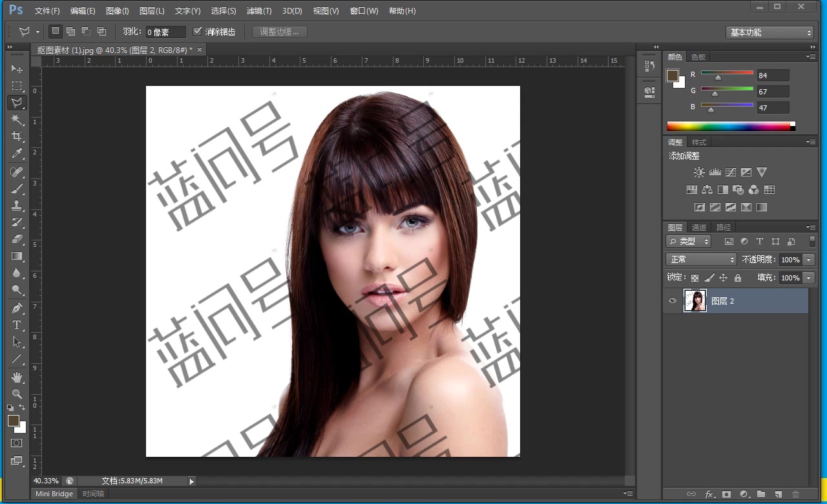
Task: Create new layer icon in Layers panel
Action: (778, 494)
